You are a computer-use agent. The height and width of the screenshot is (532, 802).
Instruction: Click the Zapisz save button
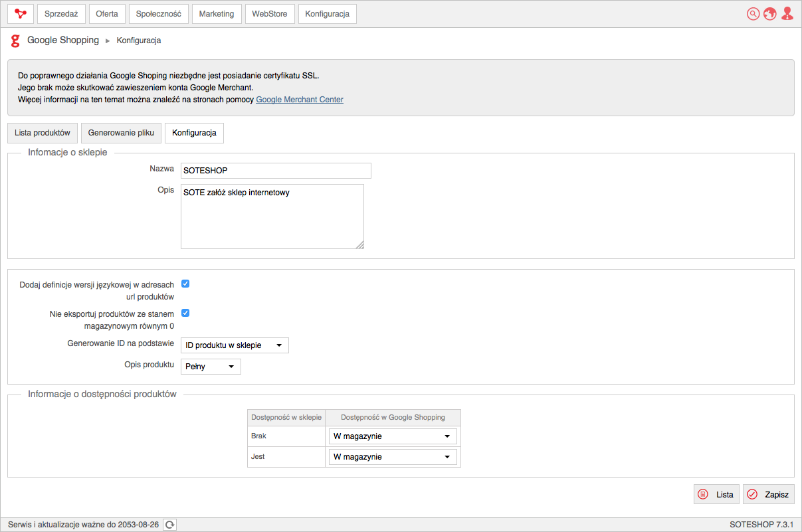(769, 494)
